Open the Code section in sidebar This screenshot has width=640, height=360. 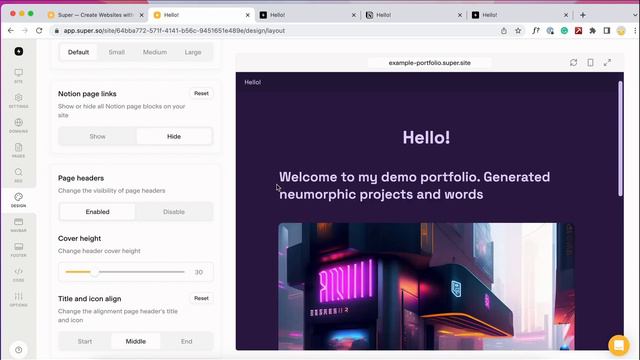pyautogui.click(x=18, y=275)
